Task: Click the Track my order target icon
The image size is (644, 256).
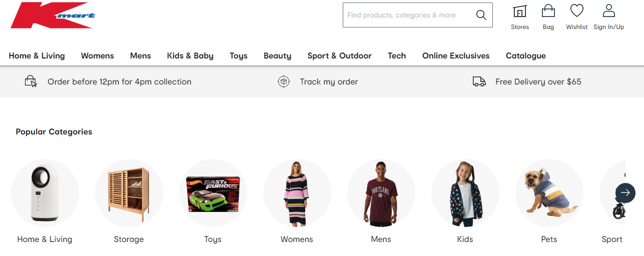Action: tap(284, 81)
